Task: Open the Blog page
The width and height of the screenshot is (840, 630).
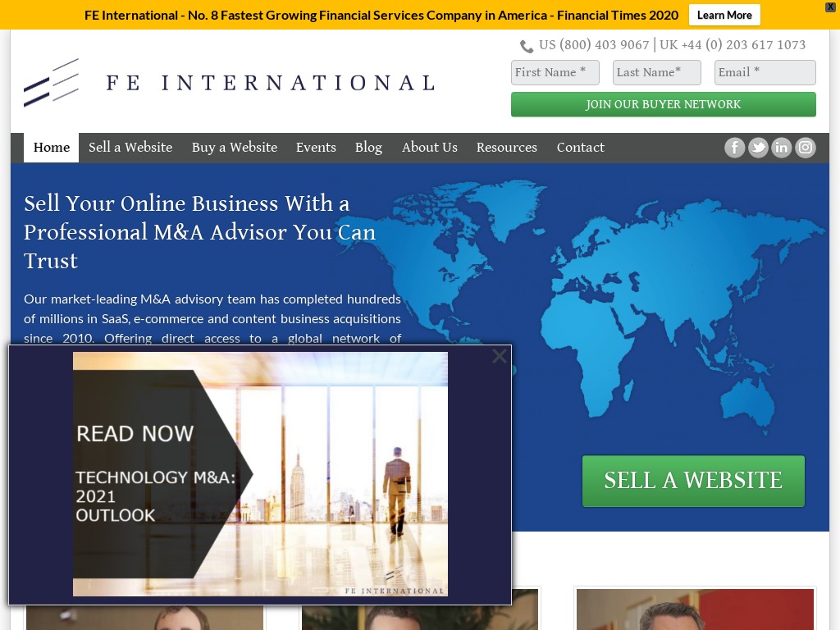Action: click(x=368, y=148)
